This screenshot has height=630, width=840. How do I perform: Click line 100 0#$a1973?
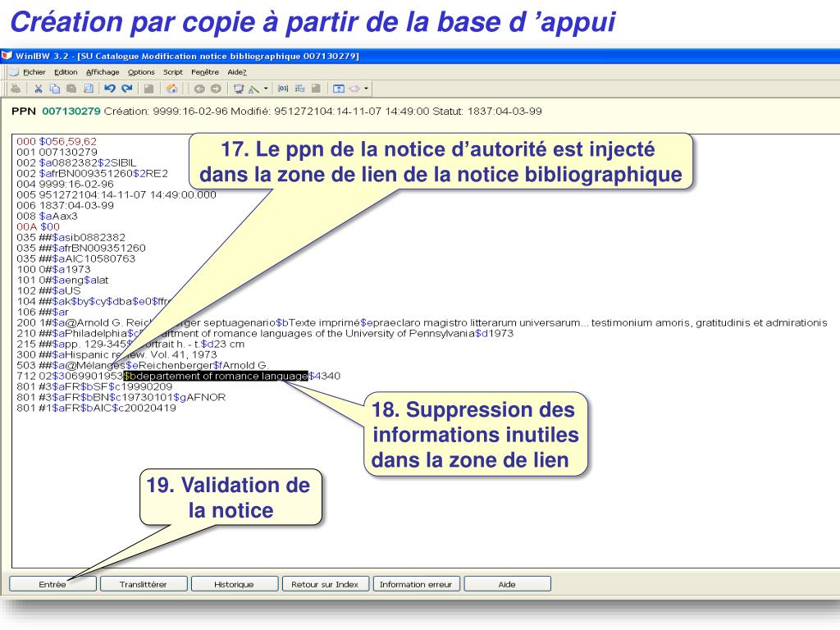pos(53,269)
